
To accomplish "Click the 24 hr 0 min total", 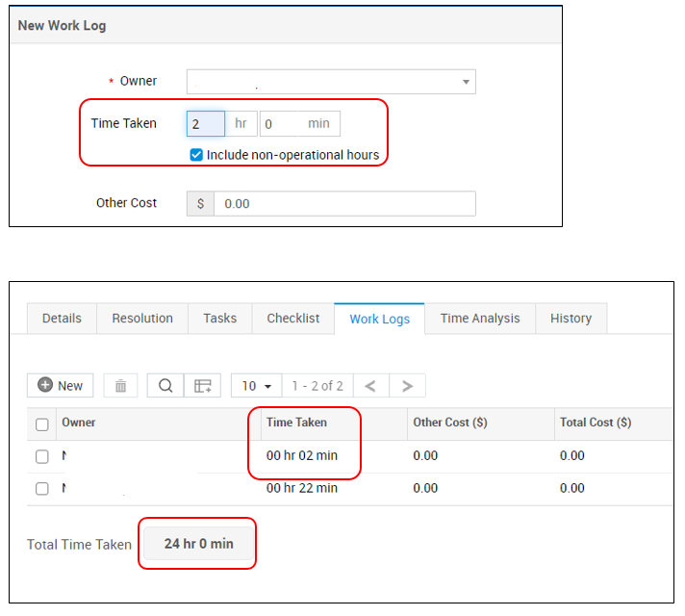I will [x=199, y=544].
